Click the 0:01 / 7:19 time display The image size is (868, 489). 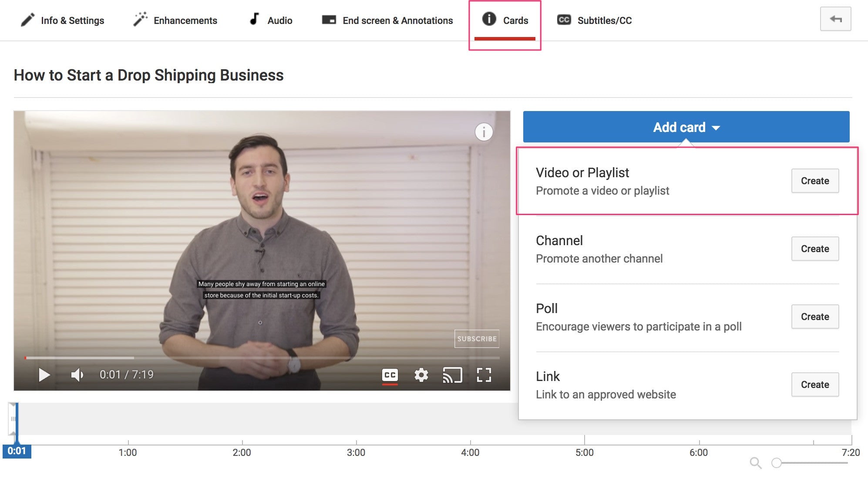point(126,374)
